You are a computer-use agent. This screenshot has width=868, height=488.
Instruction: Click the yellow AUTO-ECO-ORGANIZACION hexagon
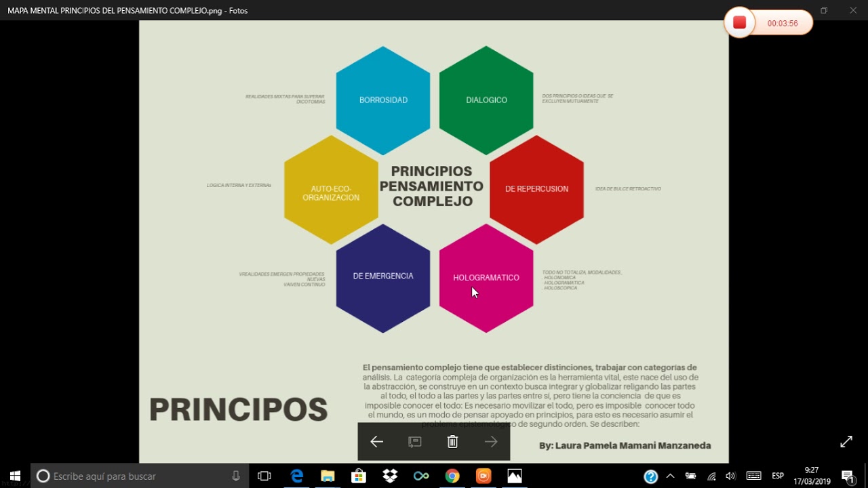331,190
